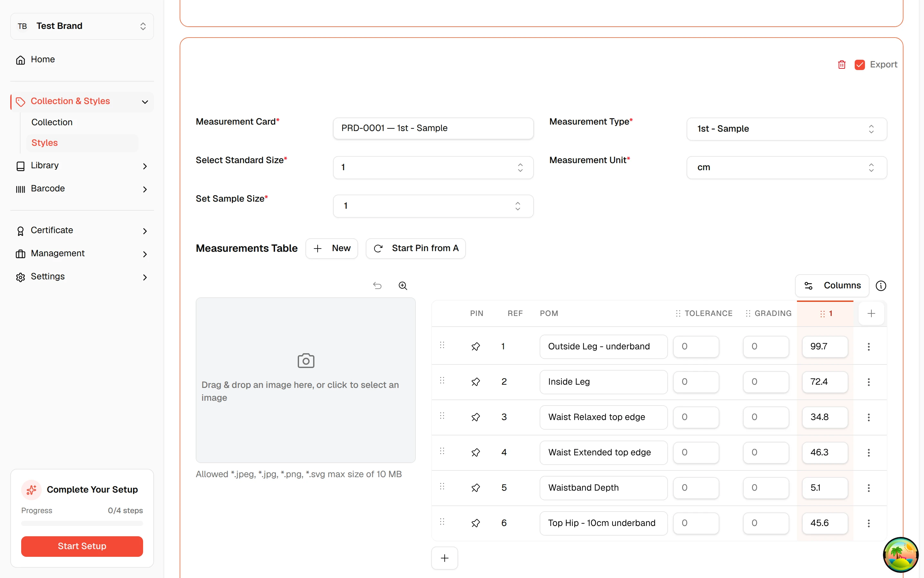Expand the Certificate menu
Image resolution: width=924 pixels, height=578 pixels.
pyautogui.click(x=82, y=231)
